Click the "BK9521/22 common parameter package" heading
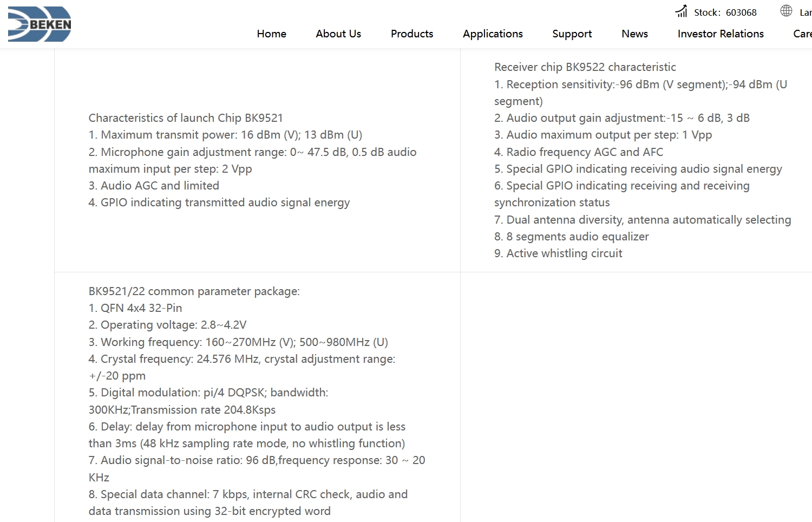Screen dimensions: 812x522 [x=194, y=291]
